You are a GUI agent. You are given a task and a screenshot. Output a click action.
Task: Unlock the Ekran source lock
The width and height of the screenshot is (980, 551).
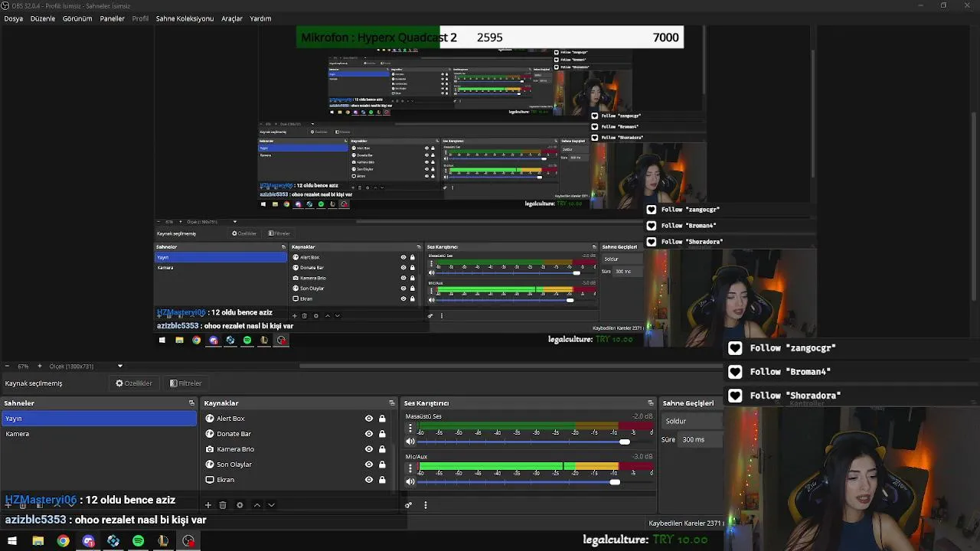(x=382, y=480)
